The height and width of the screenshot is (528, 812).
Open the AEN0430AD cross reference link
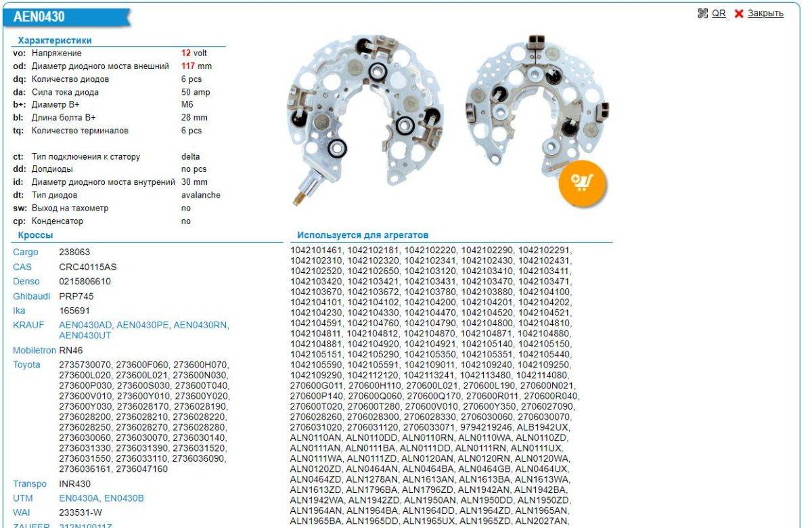[86, 325]
